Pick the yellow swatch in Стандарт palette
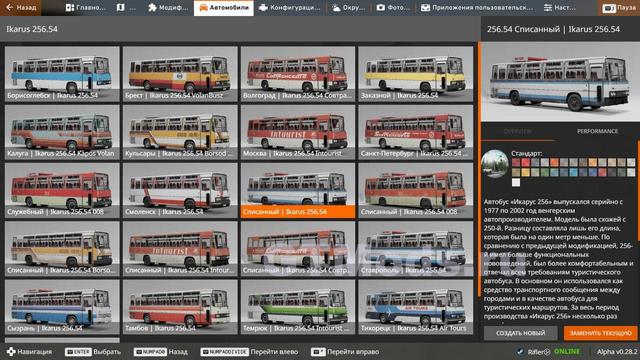This screenshot has height=360, width=640. (526, 173)
